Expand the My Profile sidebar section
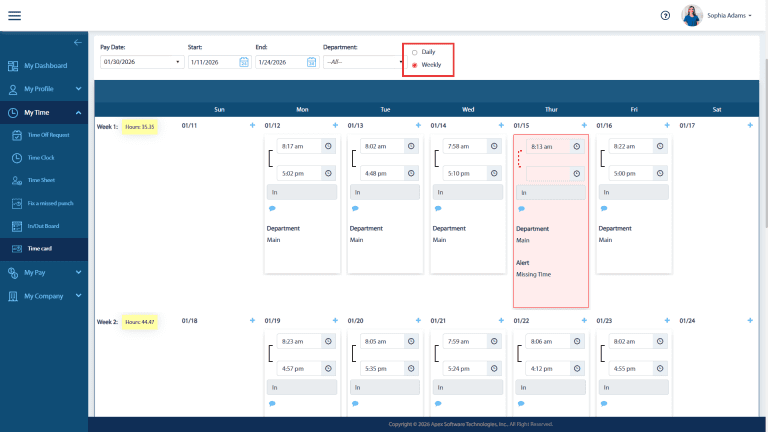Viewport: 768px width, 432px height. (44, 89)
